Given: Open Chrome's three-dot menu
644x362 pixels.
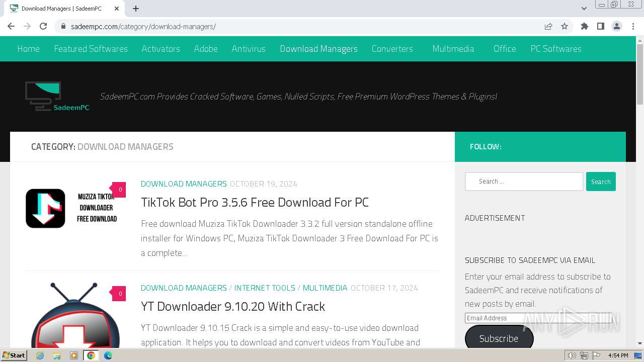Looking at the screenshot, I should (x=633, y=26).
